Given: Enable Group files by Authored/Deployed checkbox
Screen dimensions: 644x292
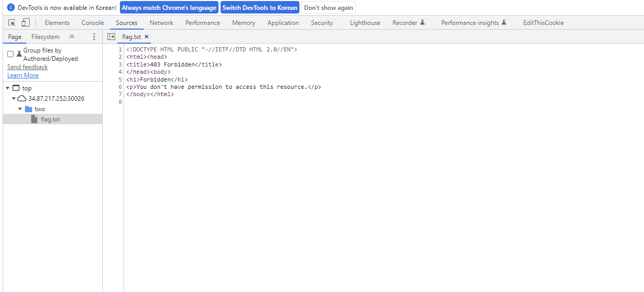Looking at the screenshot, I should [10, 54].
